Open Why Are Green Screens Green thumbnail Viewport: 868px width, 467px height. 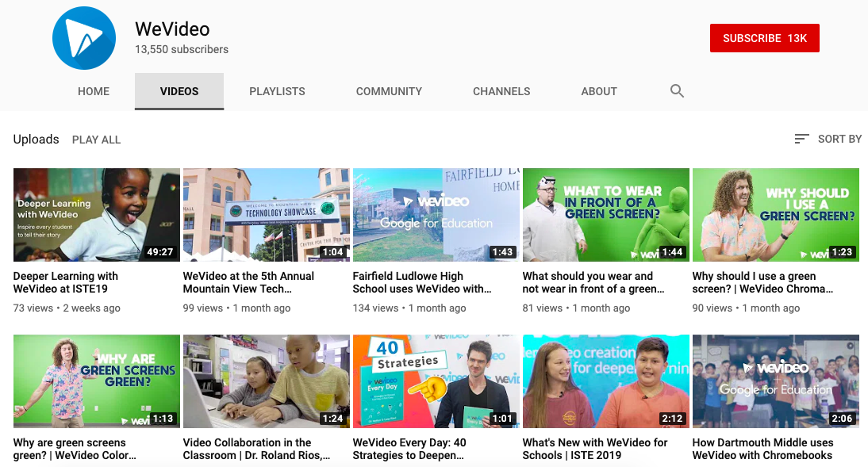click(97, 381)
